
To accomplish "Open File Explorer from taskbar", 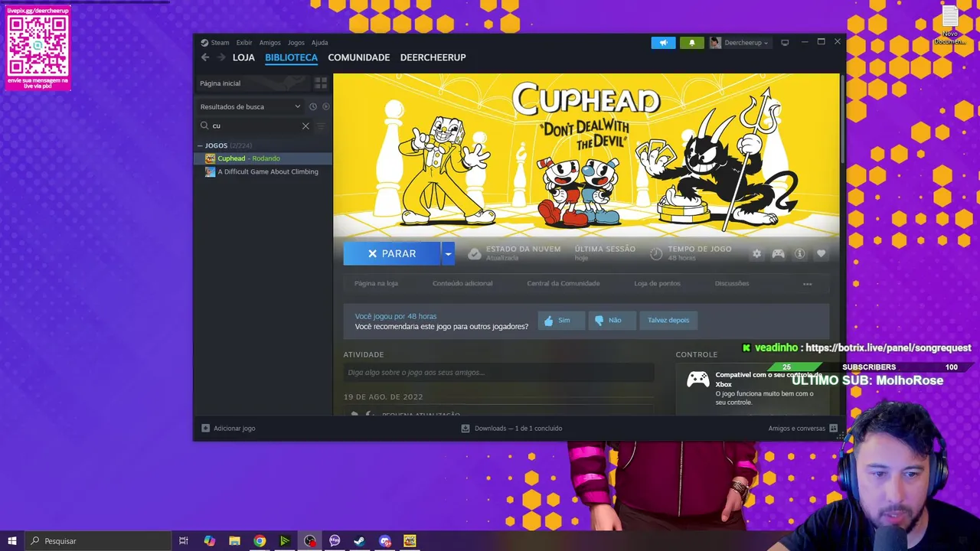I will tap(234, 541).
